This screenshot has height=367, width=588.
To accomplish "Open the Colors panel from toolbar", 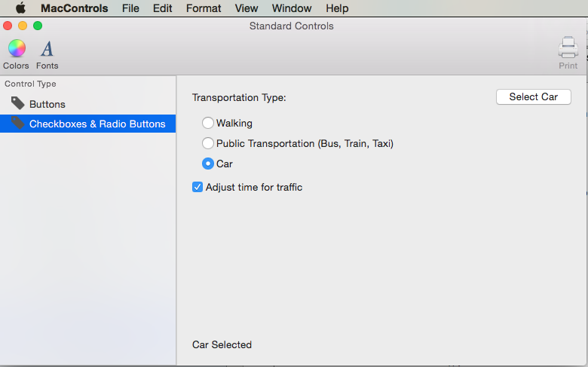I will click(x=16, y=50).
